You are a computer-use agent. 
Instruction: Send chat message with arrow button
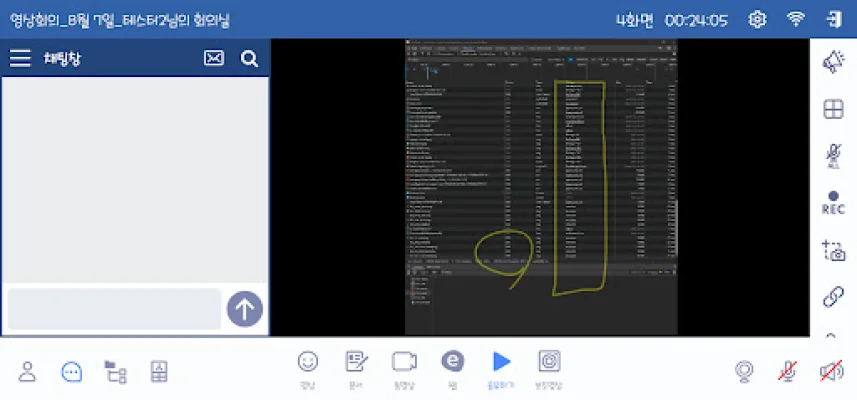pos(245,309)
